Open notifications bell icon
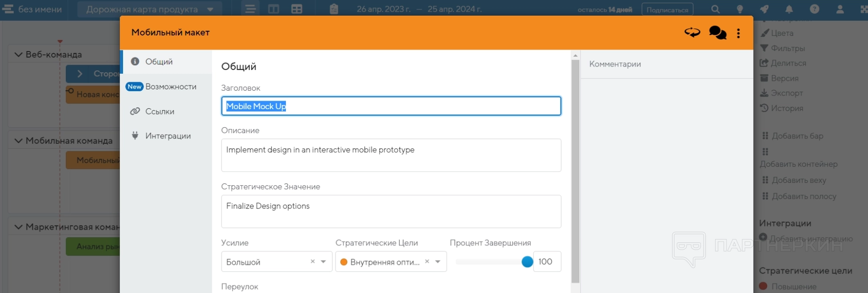Image resolution: width=868 pixels, height=293 pixels. tap(789, 9)
